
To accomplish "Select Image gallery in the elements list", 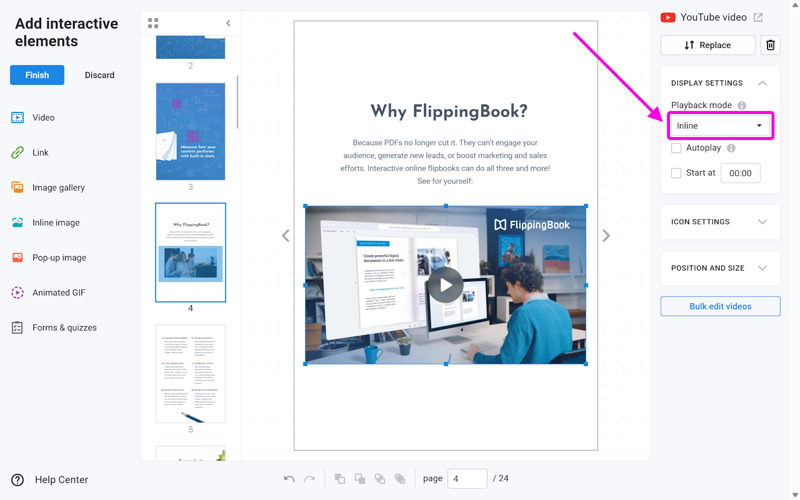I will click(58, 188).
